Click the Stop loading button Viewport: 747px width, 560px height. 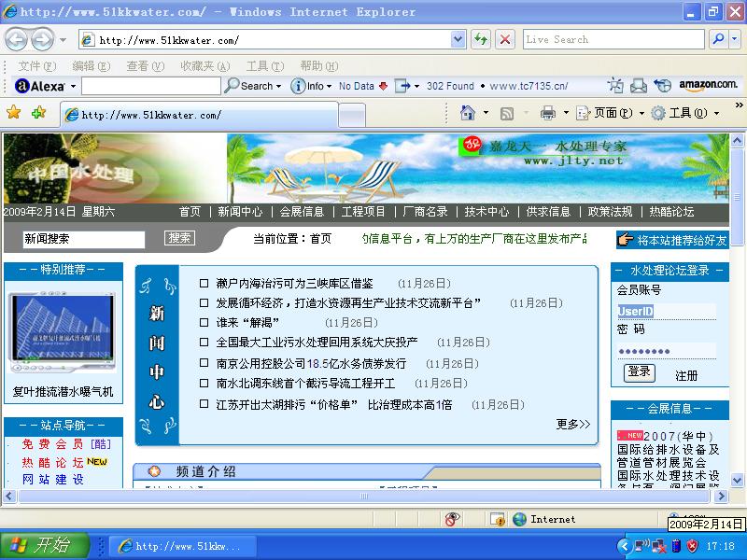click(x=505, y=39)
